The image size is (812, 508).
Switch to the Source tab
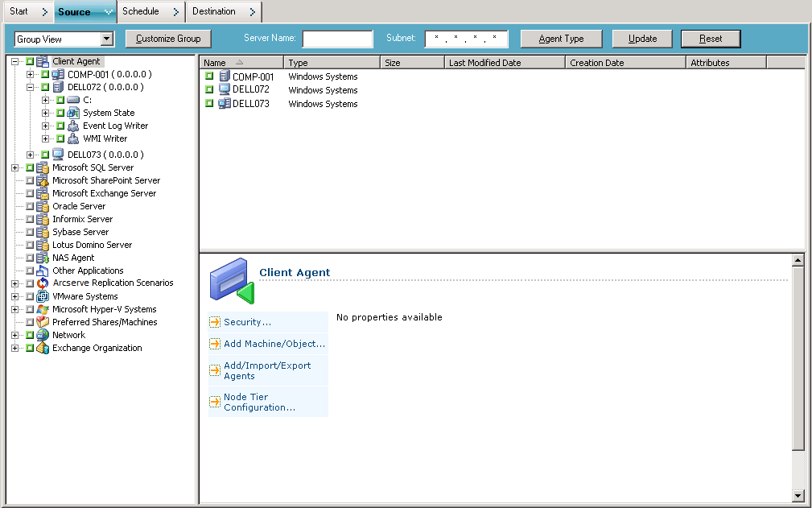point(85,11)
